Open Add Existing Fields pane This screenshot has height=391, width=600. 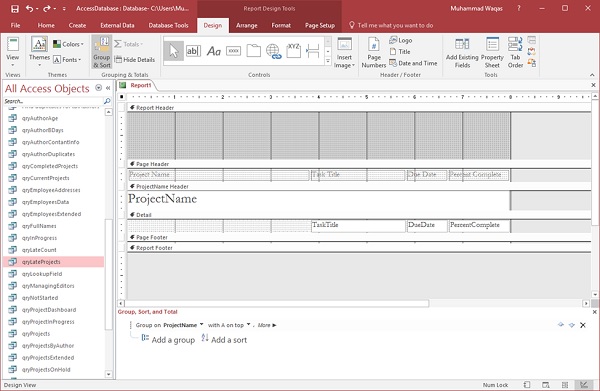pos(462,53)
